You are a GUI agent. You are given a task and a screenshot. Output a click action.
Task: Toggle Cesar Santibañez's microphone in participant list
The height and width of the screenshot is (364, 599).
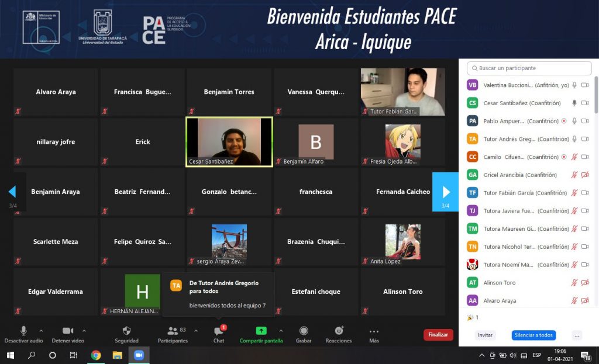coord(574,103)
